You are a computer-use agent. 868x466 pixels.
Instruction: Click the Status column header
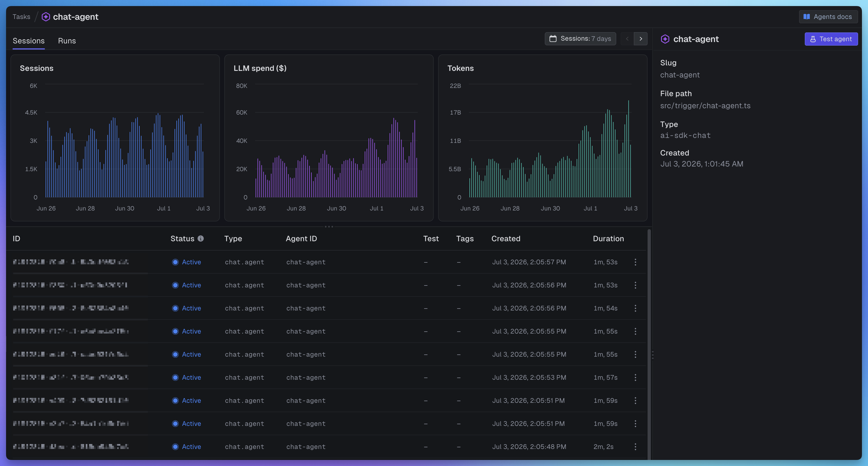point(182,238)
